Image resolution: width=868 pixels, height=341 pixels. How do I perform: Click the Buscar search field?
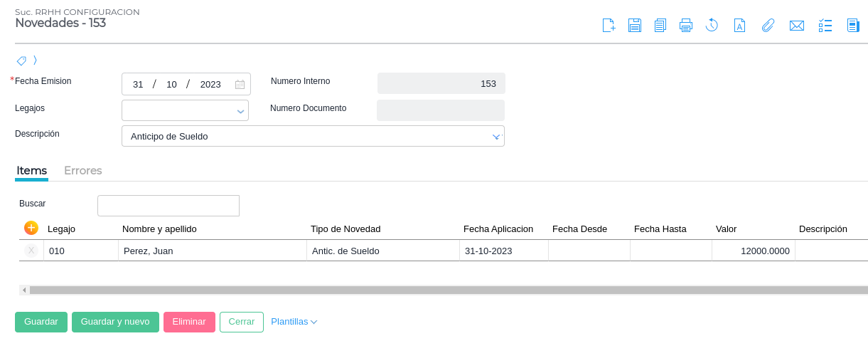[x=168, y=206]
